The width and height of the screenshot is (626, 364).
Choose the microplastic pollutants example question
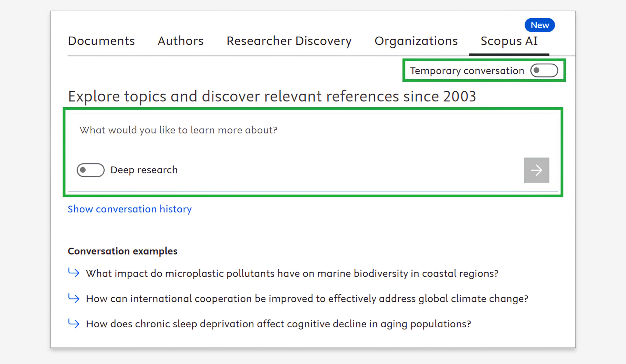(x=292, y=273)
